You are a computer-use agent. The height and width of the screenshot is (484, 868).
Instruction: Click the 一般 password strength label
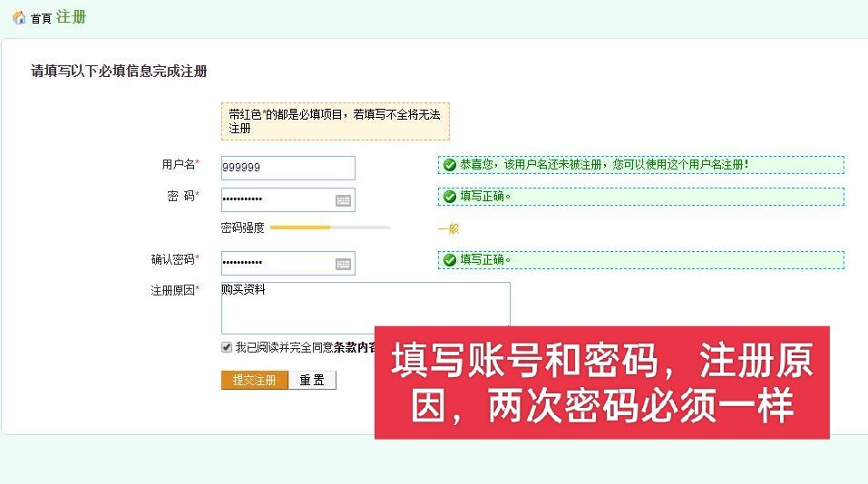tap(448, 228)
